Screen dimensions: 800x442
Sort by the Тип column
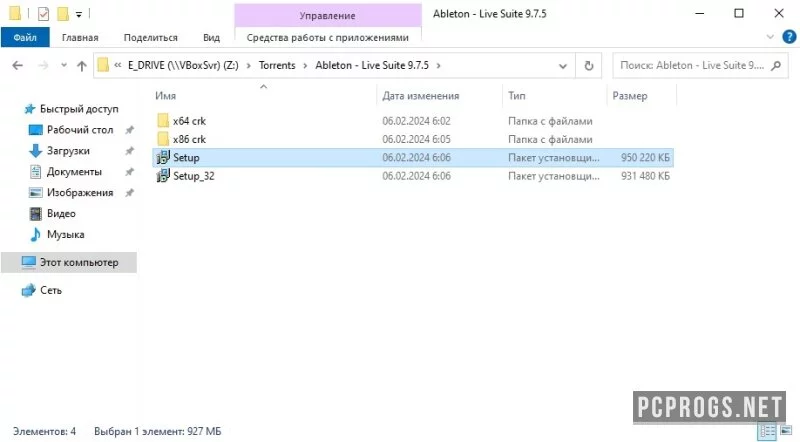tap(517, 95)
